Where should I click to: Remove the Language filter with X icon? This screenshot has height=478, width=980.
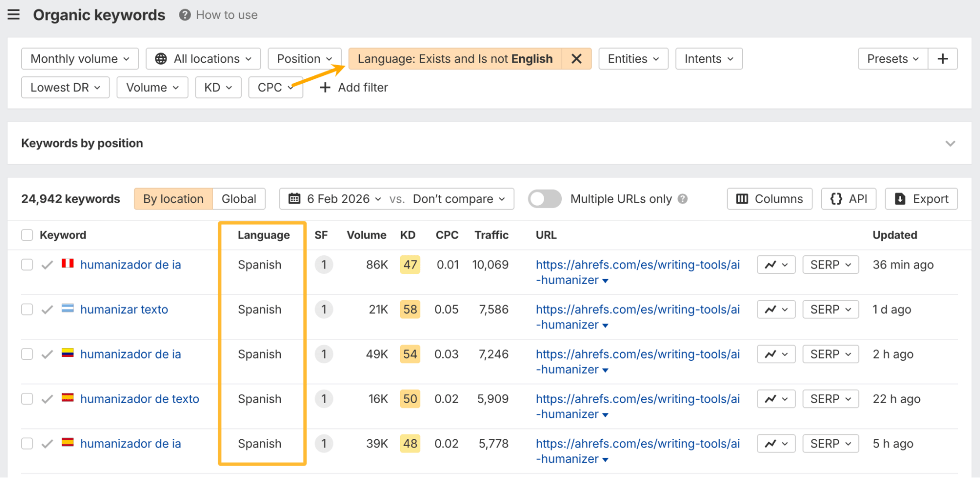click(577, 59)
